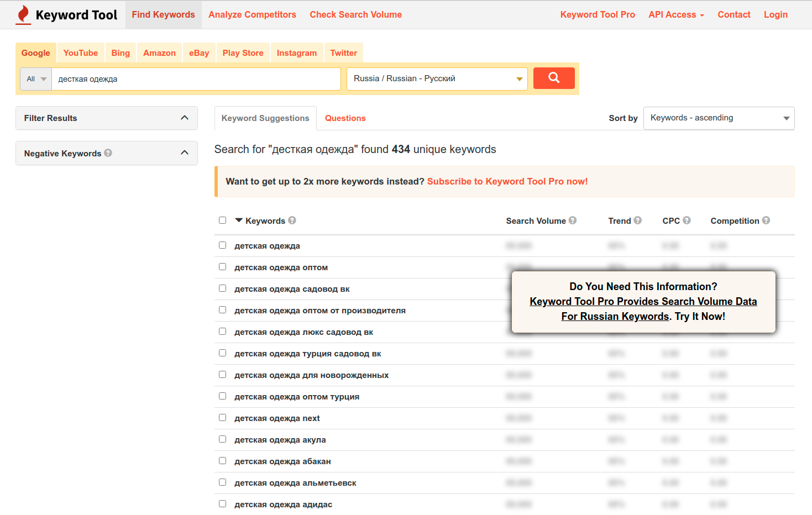
Task: Switch to the Play Store tab
Action: [x=243, y=53]
